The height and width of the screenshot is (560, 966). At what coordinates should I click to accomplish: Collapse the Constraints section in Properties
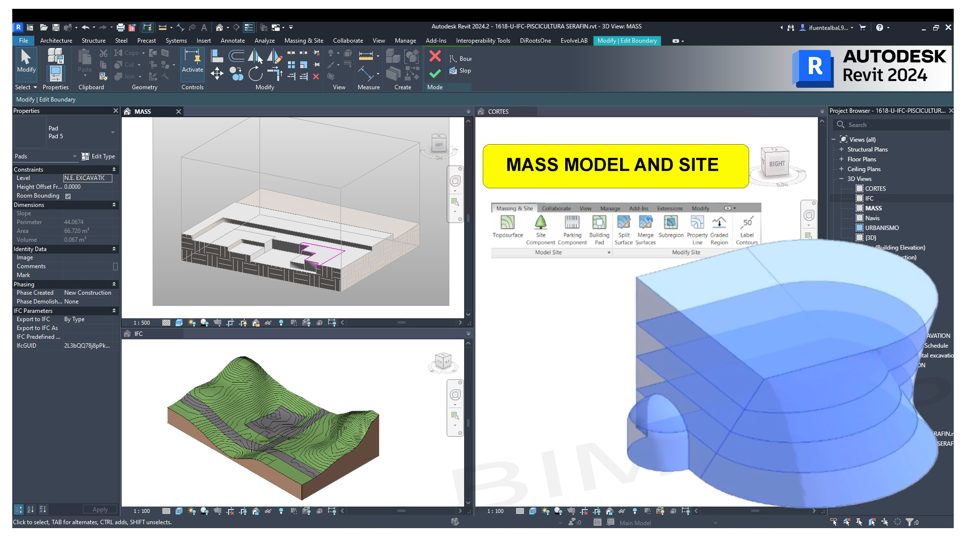(114, 170)
